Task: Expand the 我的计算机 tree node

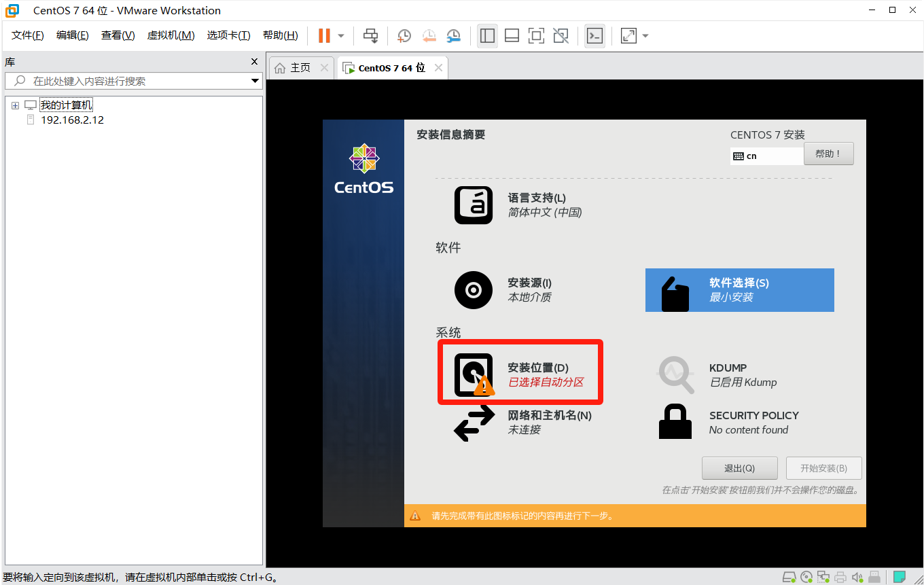Action: [15, 105]
